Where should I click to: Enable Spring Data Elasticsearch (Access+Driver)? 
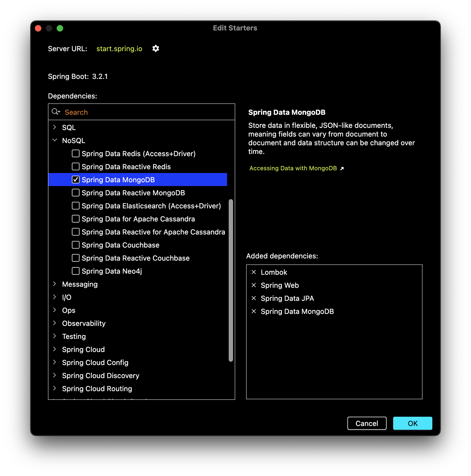[x=76, y=206]
